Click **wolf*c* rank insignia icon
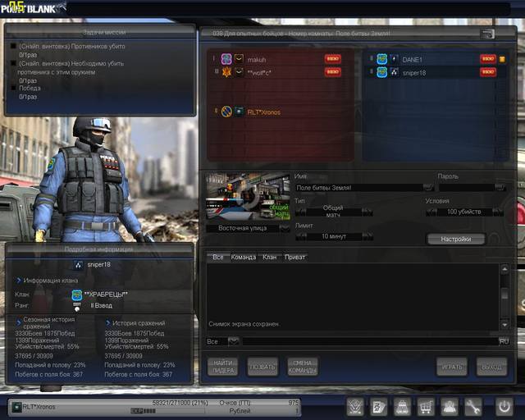Viewport: 525px width, 420px height. point(239,72)
